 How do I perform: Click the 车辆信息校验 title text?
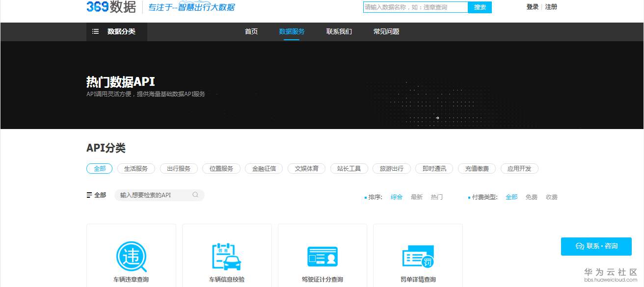click(227, 280)
